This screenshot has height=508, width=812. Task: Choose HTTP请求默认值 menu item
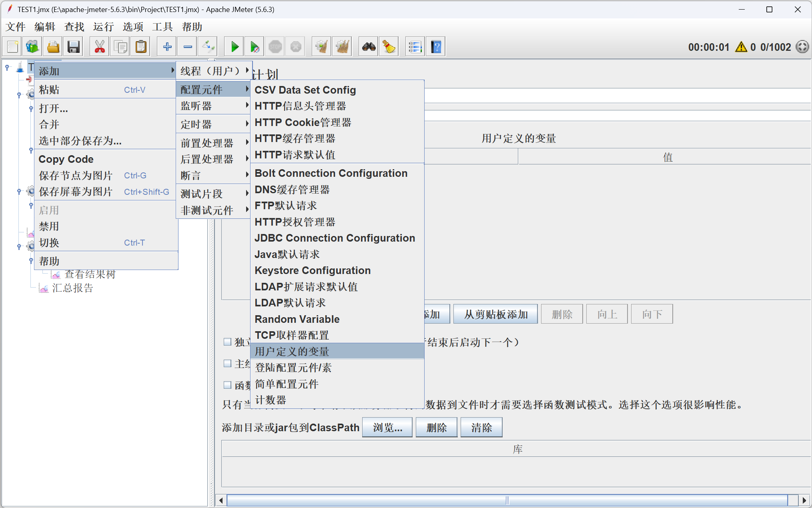click(x=337, y=154)
